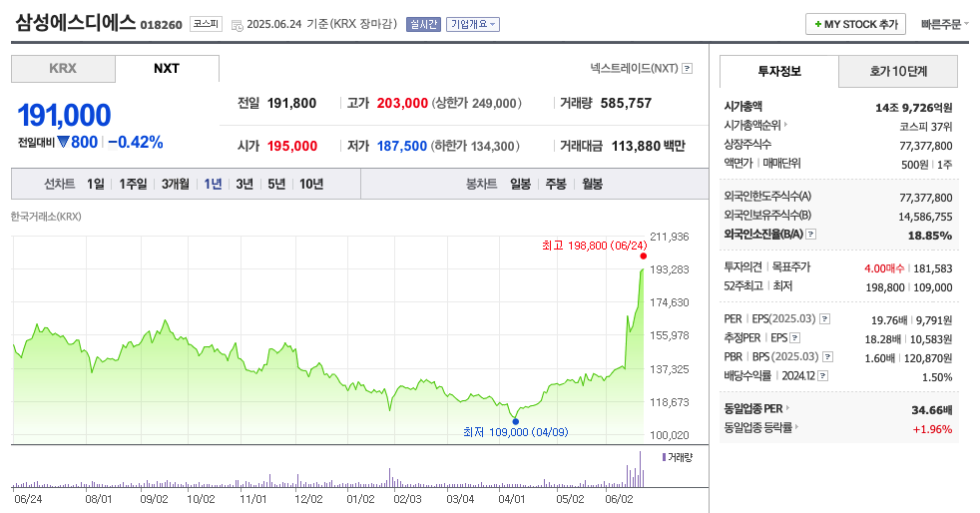Click help icon beside 외국인소진율(B/A)
Screen dimensions: 980x513
click(x=810, y=235)
